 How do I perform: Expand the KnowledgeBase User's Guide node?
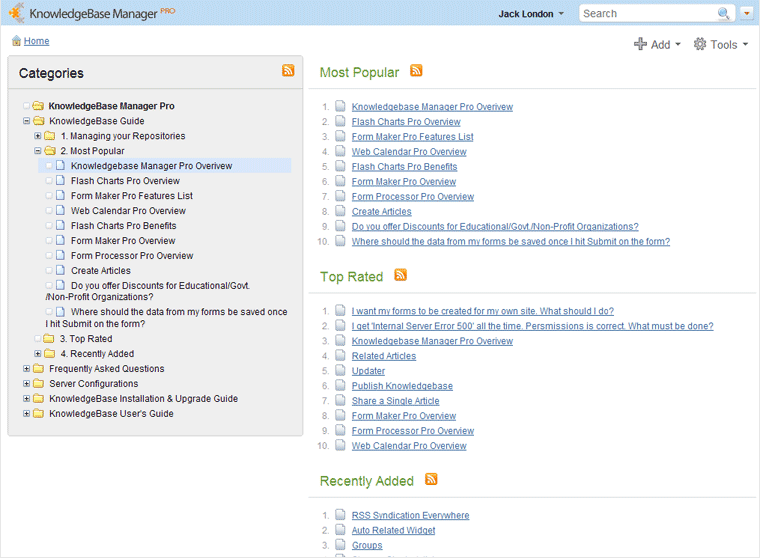coord(27,414)
